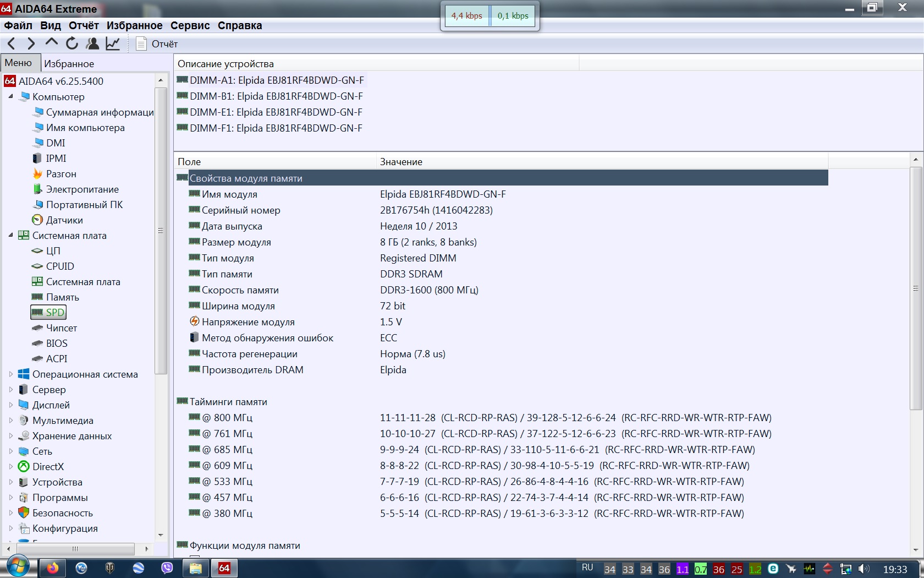Select the DIMM-A1 Elpida module row
The width and height of the screenshot is (924, 578).
[x=271, y=80]
